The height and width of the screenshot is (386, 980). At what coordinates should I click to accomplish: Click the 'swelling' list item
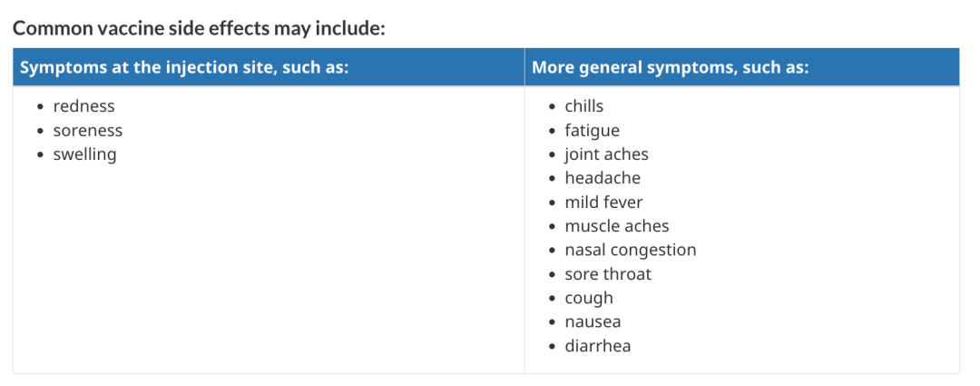coord(84,154)
